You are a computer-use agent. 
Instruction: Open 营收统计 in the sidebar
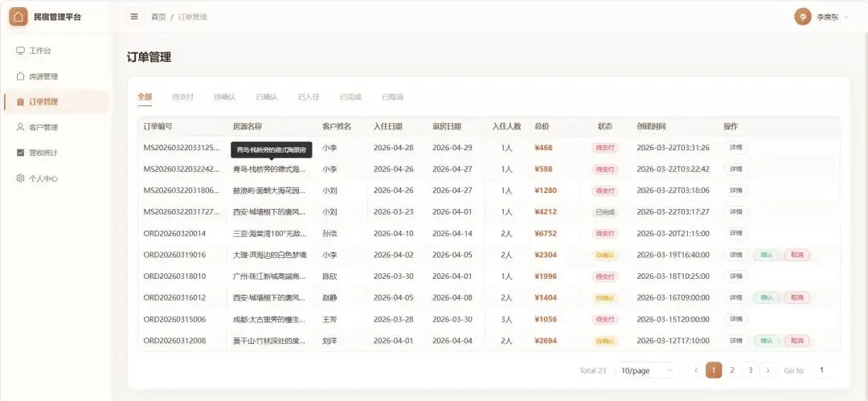[56, 153]
